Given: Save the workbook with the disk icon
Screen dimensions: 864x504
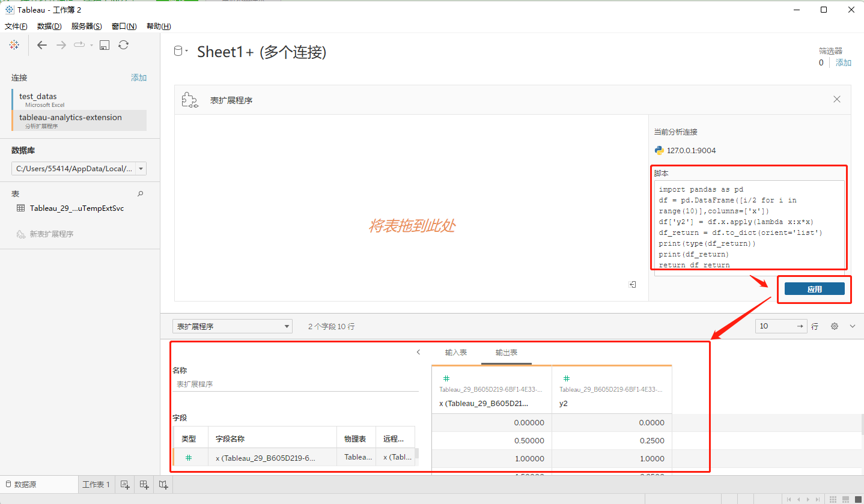Looking at the screenshot, I should [x=105, y=45].
